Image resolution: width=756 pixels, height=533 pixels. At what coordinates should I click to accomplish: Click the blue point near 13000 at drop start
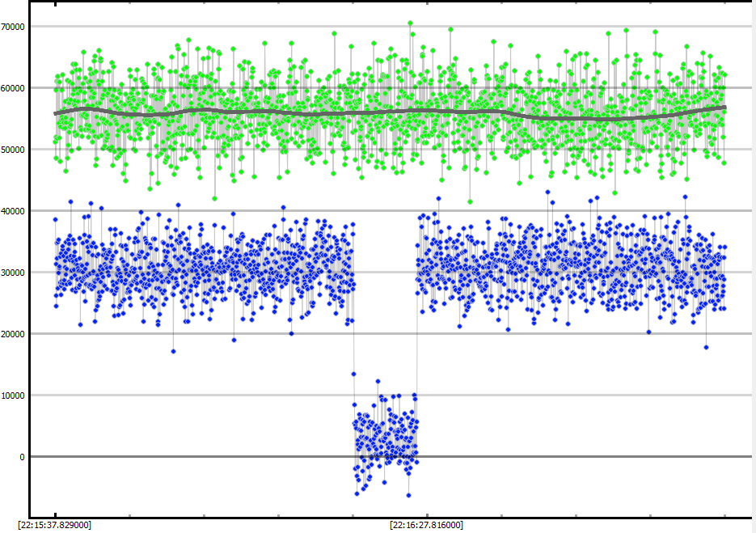[353, 374]
